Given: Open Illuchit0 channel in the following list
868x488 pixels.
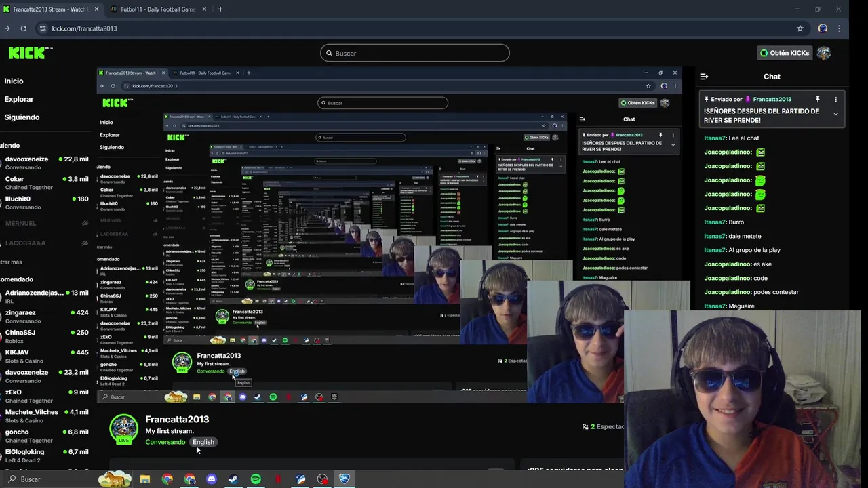Looking at the screenshot, I should pos(44,203).
